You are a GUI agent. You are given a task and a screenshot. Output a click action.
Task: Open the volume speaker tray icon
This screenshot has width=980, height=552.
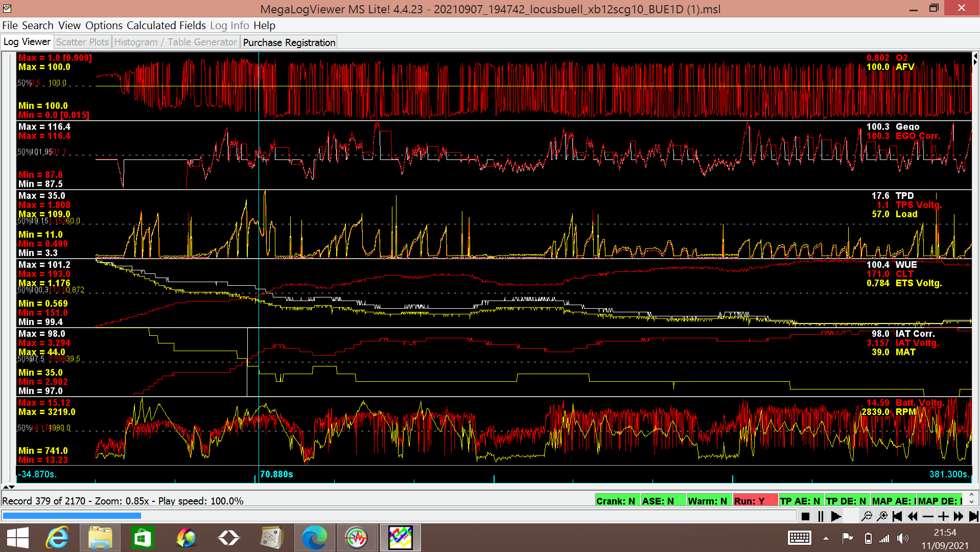(903, 538)
